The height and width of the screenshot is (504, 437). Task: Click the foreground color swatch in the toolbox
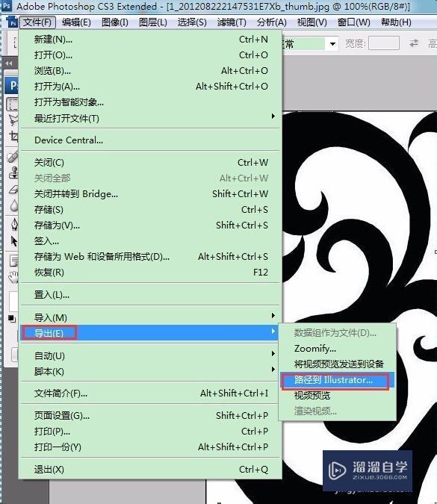click(x=13, y=302)
